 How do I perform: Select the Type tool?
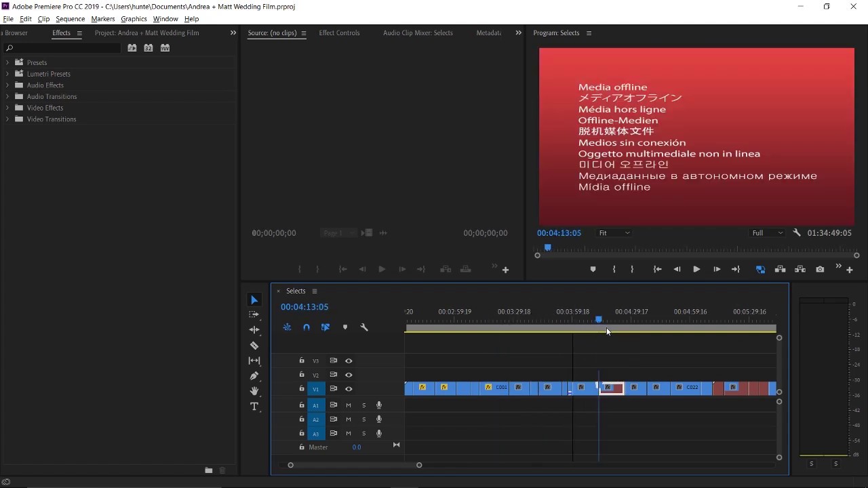coord(254,407)
